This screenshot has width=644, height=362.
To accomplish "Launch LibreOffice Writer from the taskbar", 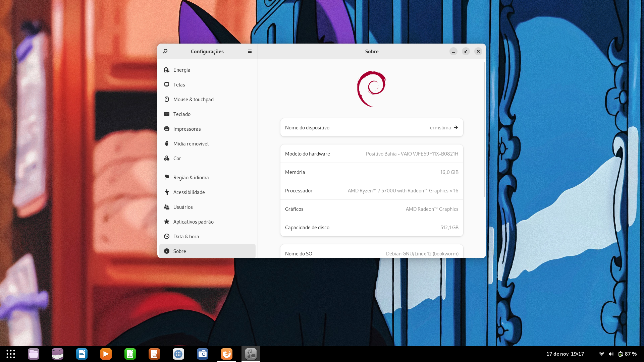I will [82, 354].
